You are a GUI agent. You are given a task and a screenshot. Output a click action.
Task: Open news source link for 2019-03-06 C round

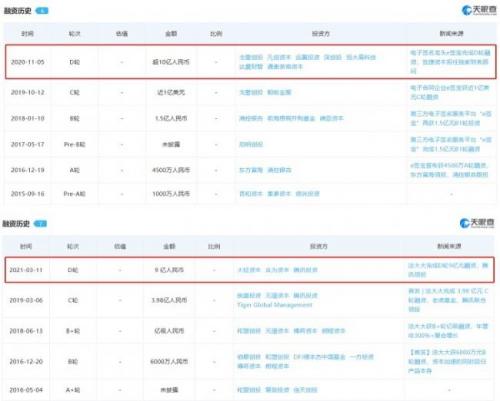click(448, 300)
